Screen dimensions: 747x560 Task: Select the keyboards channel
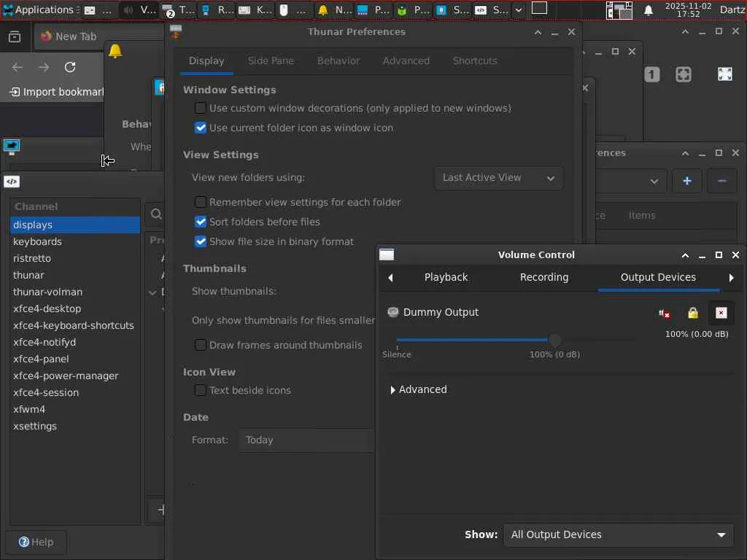75,241
